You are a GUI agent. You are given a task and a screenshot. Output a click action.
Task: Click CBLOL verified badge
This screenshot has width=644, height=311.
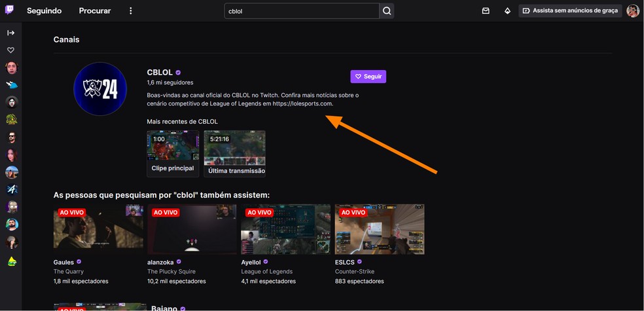point(178,73)
